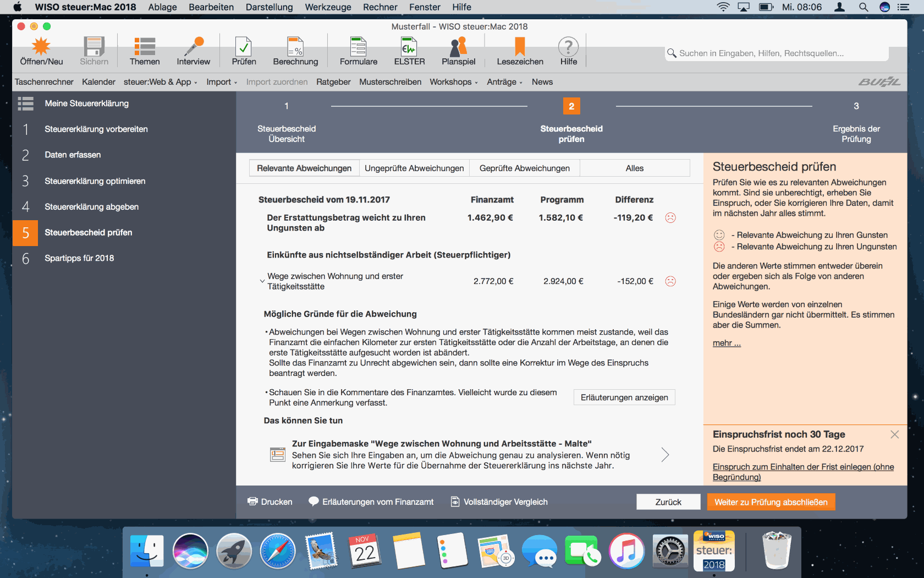Open the Formulare icon
The width and height of the screenshot is (924, 578).
tap(359, 47)
